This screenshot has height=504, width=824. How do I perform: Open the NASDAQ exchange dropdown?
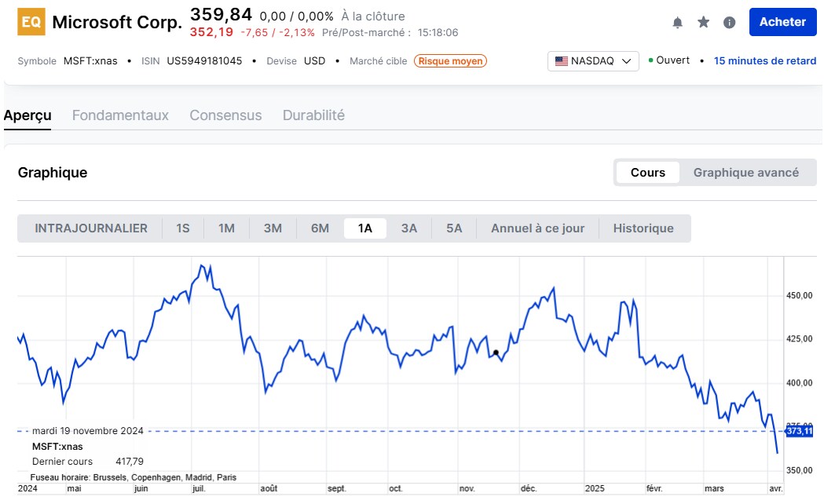pos(593,61)
